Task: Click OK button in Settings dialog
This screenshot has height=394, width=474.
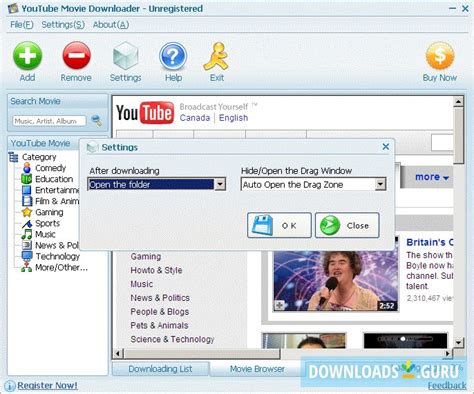Action: coord(279,225)
